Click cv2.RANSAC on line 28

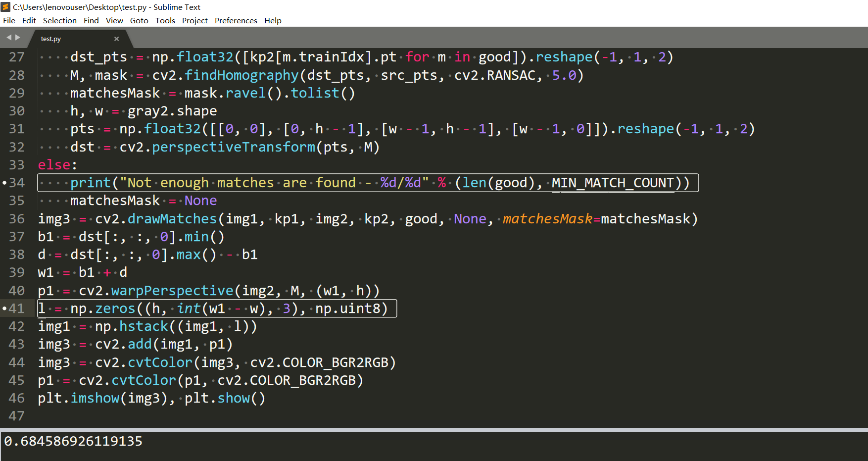pos(495,75)
